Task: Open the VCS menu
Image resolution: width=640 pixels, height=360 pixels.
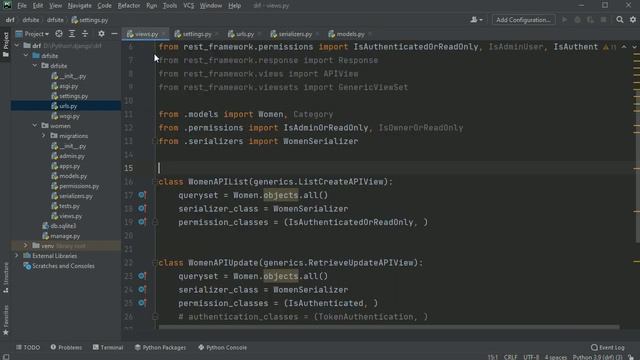Action: pos(189,6)
